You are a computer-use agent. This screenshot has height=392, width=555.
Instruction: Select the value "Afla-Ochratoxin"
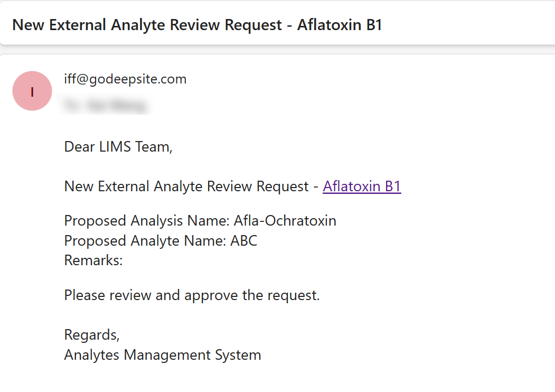[285, 220]
